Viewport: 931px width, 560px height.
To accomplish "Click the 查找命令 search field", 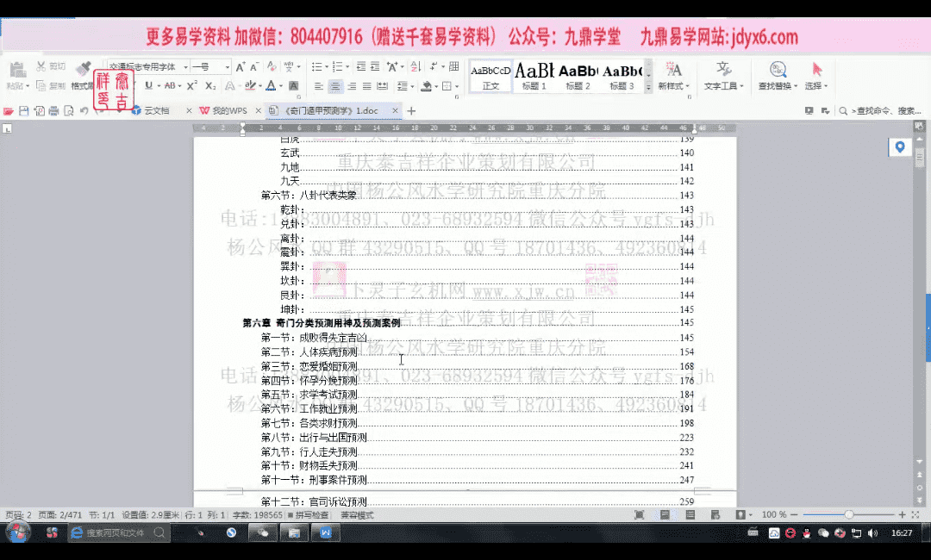I will (884, 111).
